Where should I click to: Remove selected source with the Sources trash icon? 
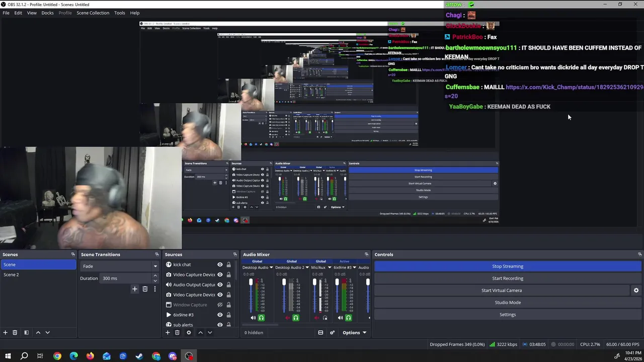coord(177,332)
